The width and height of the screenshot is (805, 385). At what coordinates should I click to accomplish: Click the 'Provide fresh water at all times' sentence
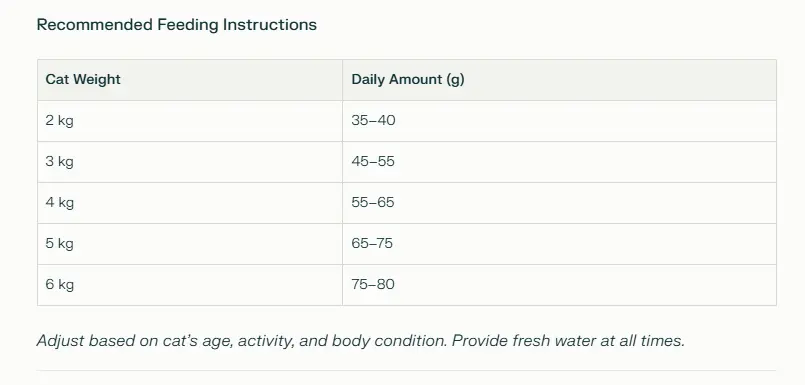pos(568,341)
